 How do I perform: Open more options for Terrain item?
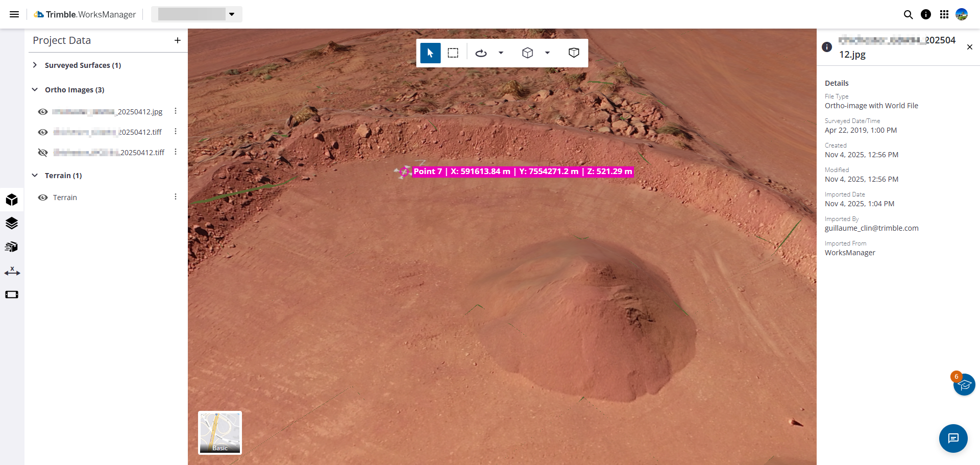click(176, 197)
